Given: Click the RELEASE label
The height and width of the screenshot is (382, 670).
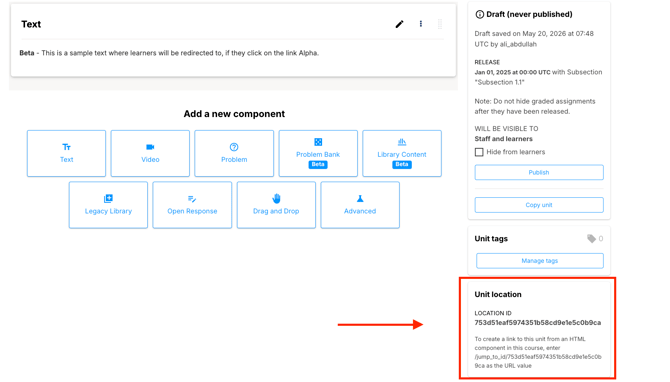Looking at the screenshot, I should (487, 62).
